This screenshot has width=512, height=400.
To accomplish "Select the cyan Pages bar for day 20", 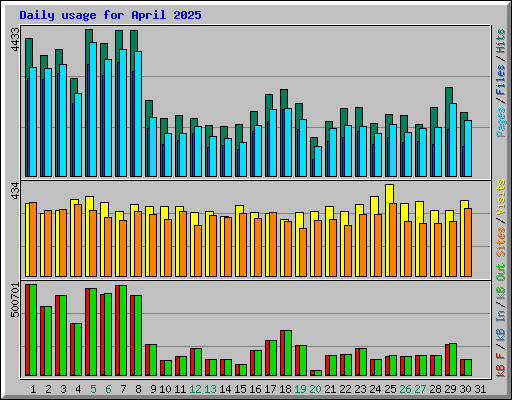I will pyautogui.click(x=318, y=161).
